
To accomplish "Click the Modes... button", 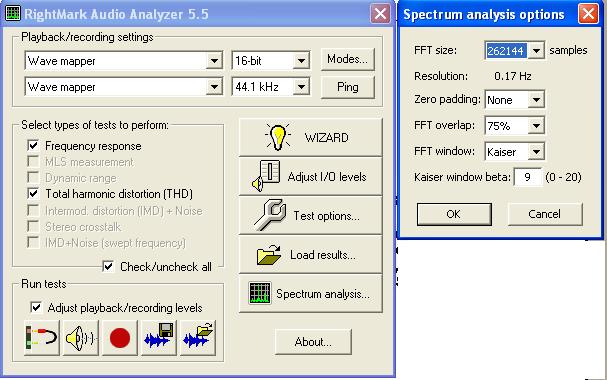I will coord(348,59).
